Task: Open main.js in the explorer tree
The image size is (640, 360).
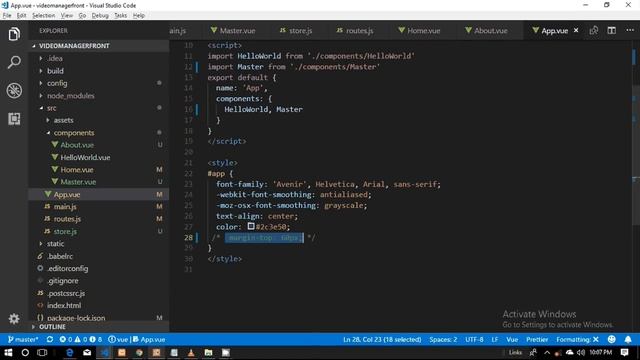Action: pos(65,207)
